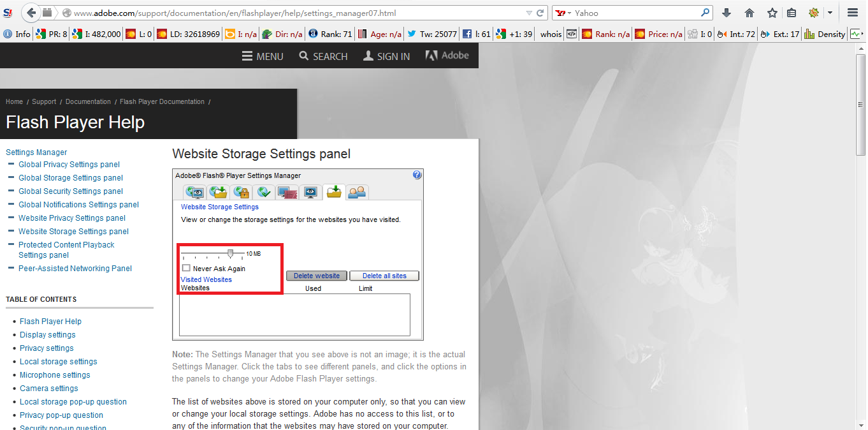
Task: Open Website Privacy Settings panel link
Action: coord(72,218)
